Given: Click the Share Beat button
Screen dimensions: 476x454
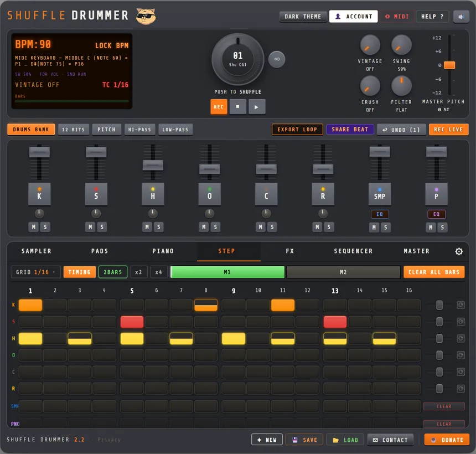Looking at the screenshot, I should click(350, 130).
